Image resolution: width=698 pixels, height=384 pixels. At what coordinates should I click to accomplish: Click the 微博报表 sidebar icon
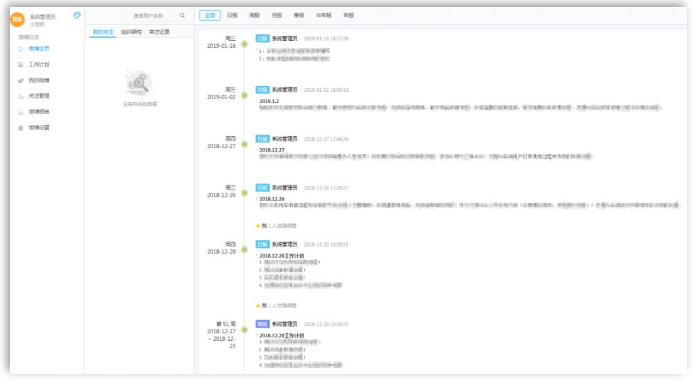[x=20, y=112]
